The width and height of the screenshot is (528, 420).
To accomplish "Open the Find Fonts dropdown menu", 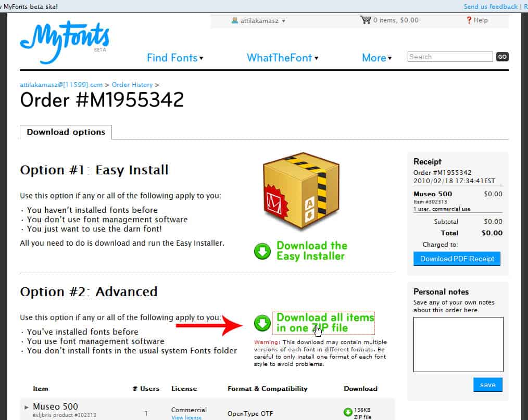I will pos(175,58).
